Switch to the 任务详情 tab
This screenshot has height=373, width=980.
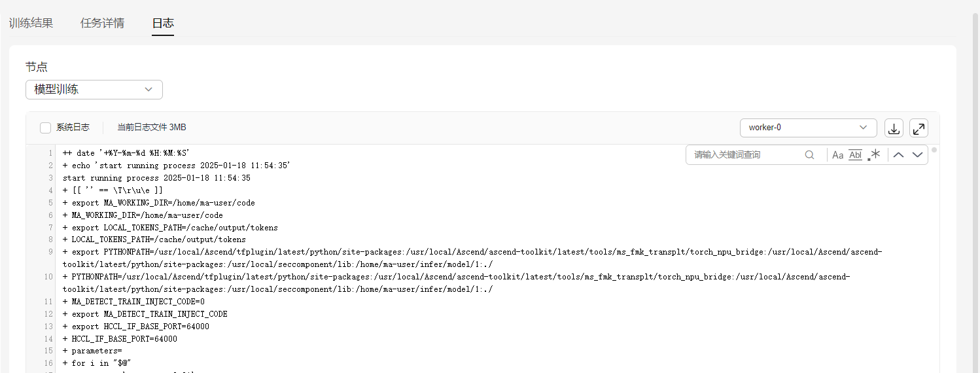(102, 23)
